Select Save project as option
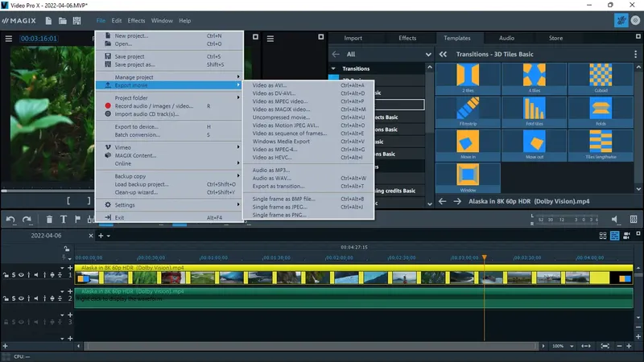This screenshot has height=362, width=644. [169, 65]
